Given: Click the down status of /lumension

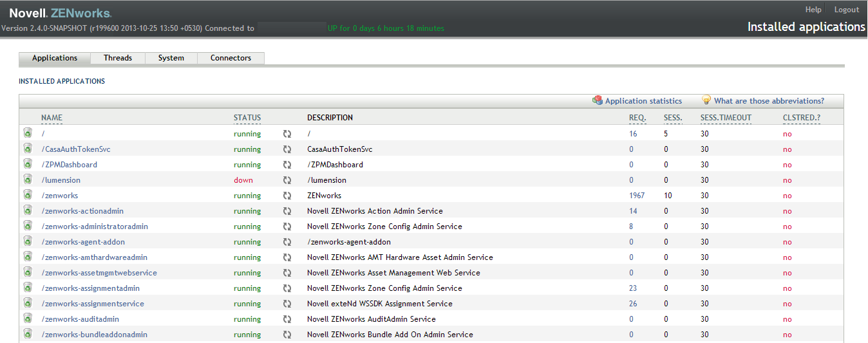Looking at the screenshot, I should [243, 180].
